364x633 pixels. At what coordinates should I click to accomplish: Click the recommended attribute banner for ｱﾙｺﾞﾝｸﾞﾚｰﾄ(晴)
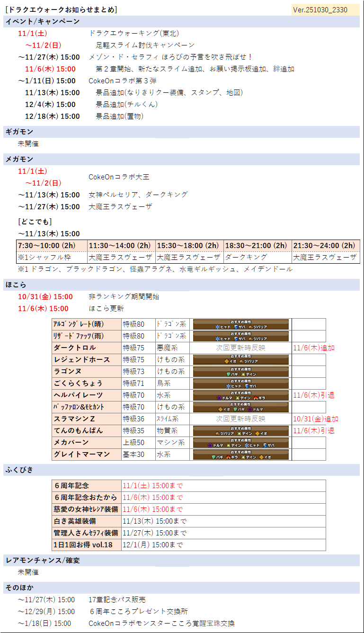(240, 324)
